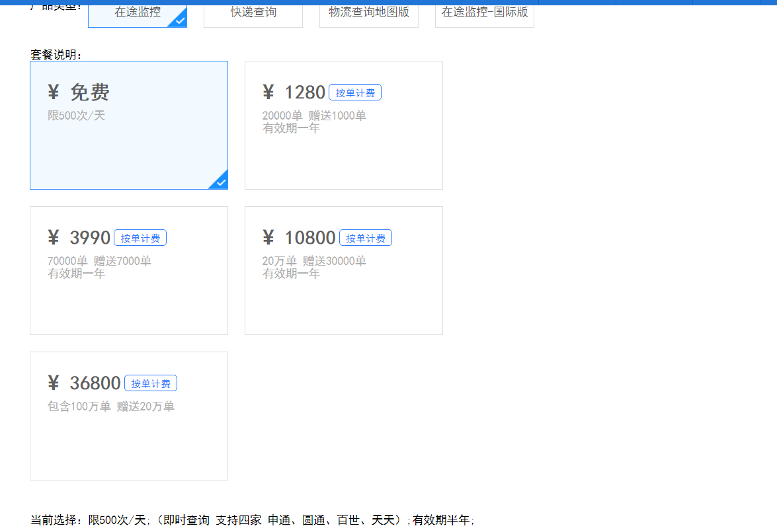Click 按单计费 badge on the ¥3990 card
Viewport: 777px width, 532px height.
point(140,237)
